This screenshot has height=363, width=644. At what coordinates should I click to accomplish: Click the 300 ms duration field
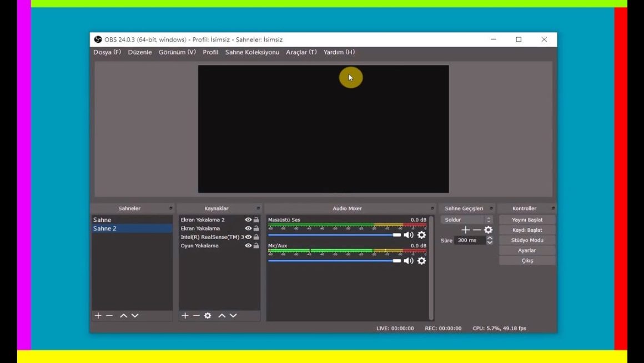point(470,241)
